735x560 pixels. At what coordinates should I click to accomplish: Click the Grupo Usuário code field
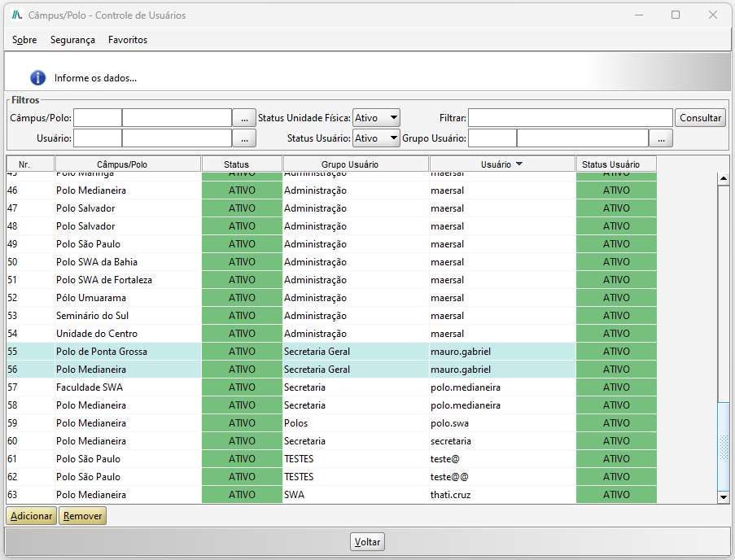(x=492, y=138)
